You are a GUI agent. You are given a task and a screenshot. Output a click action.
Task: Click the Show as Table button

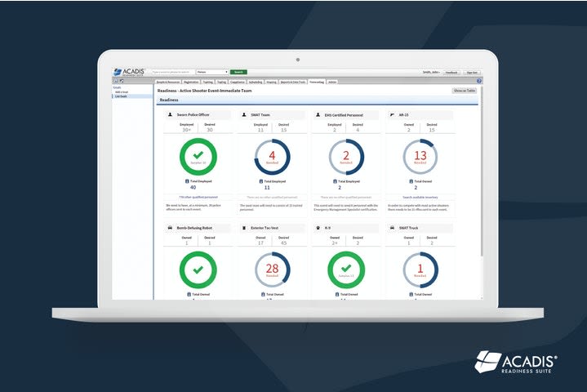[x=465, y=91]
